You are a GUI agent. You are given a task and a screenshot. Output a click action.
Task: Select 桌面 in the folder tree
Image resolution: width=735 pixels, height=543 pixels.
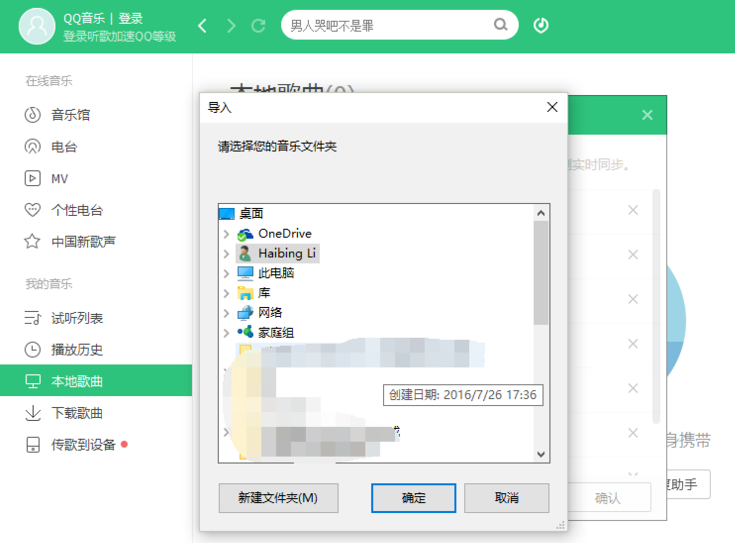(251, 214)
